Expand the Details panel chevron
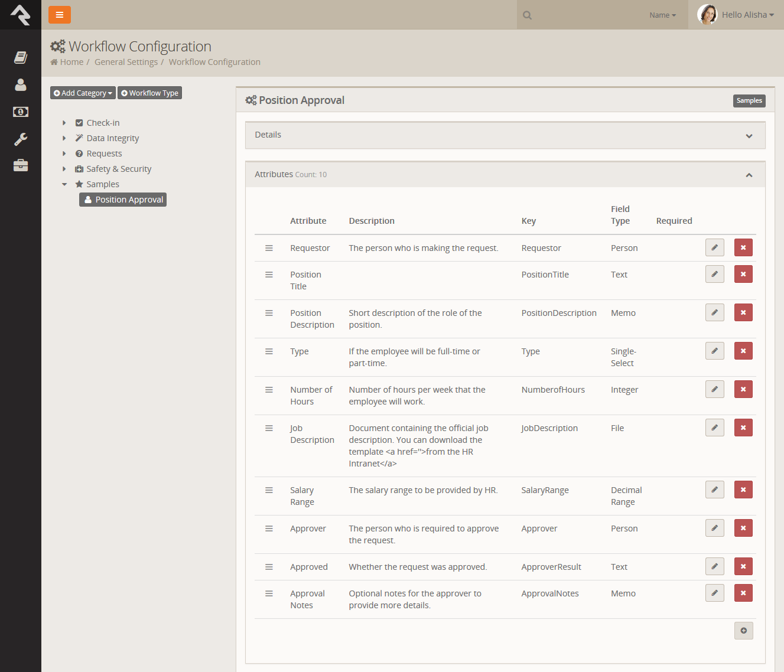Image resolution: width=784 pixels, height=672 pixels. coord(749,136)
